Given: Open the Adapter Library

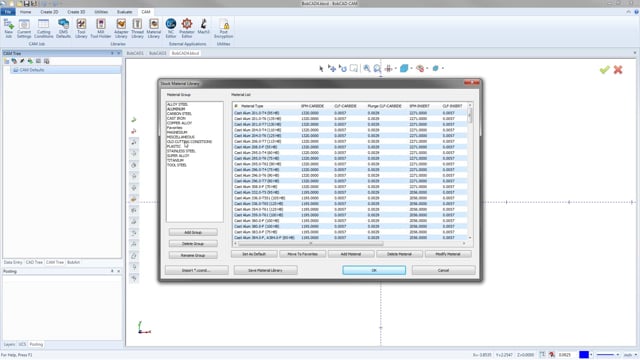Looking at the screenshot, I should (x=121, y=28).
